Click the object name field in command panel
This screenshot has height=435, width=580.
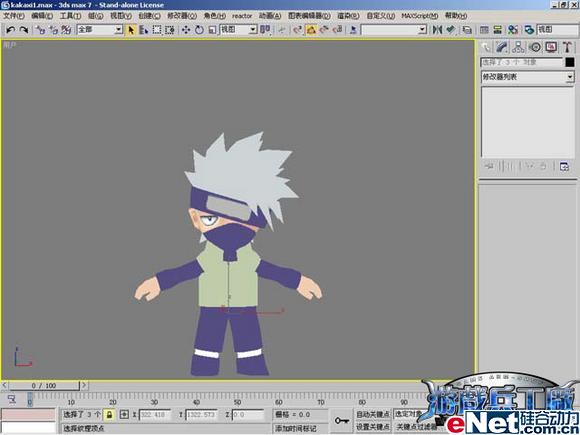click(522, 63)
